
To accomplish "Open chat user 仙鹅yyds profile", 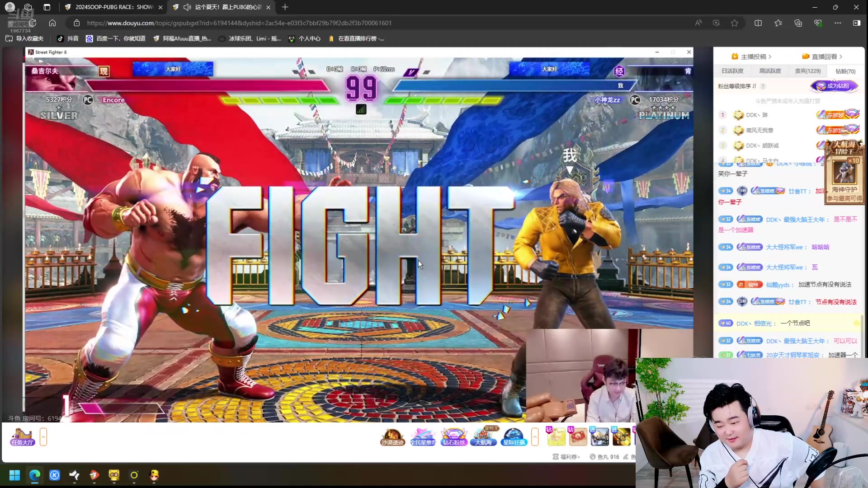I will (x=778, y=285).
